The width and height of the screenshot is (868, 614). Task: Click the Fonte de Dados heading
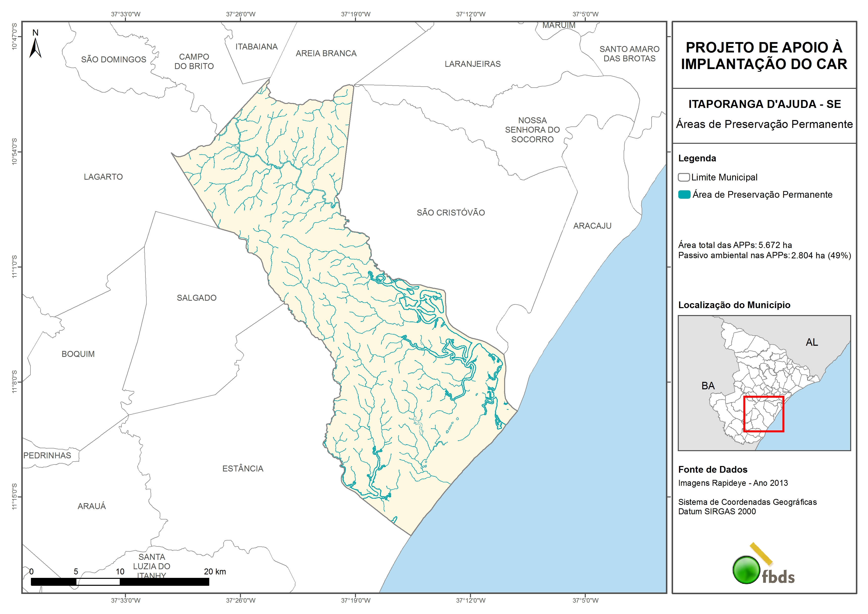(713, 469)
